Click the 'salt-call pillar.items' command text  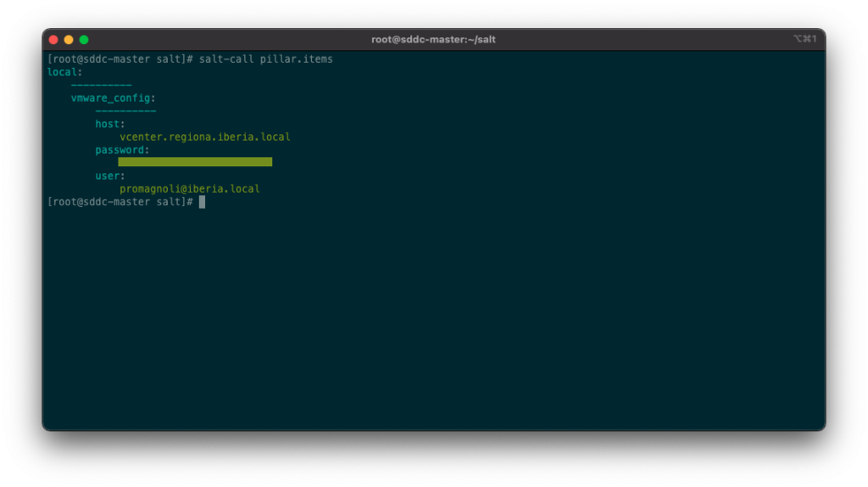(x=265, y=59)
